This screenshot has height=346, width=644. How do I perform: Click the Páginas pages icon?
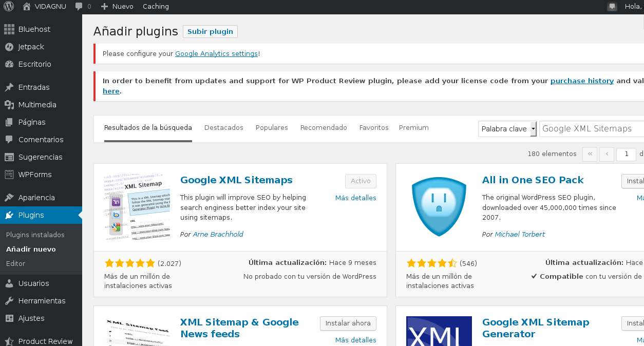point(9,122)
